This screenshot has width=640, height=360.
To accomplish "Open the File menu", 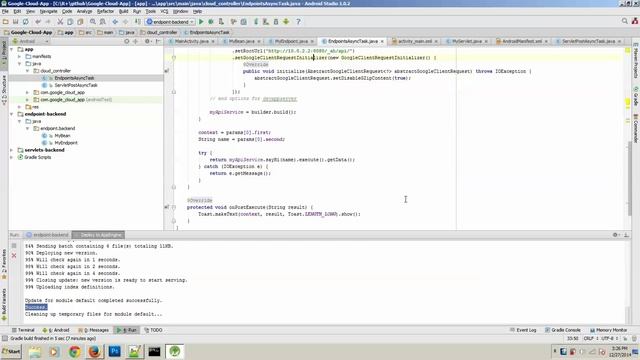I will 5,11.
